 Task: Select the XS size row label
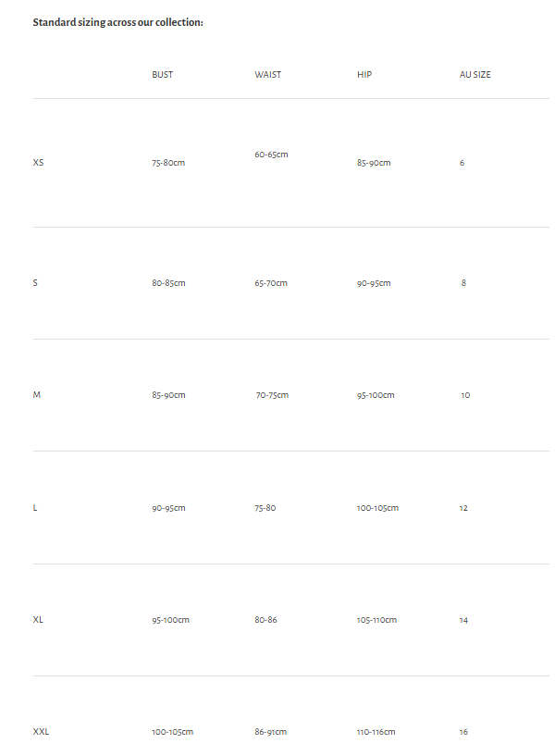coord(38,163)
